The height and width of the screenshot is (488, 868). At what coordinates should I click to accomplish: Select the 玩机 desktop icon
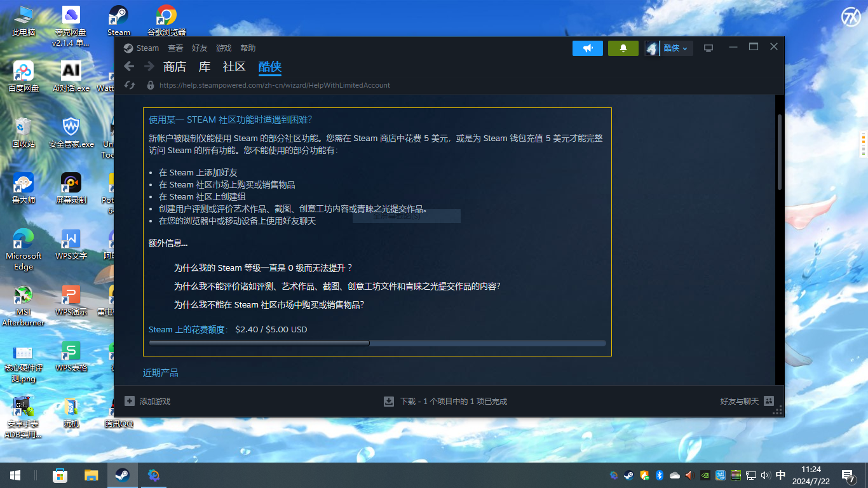71,412
